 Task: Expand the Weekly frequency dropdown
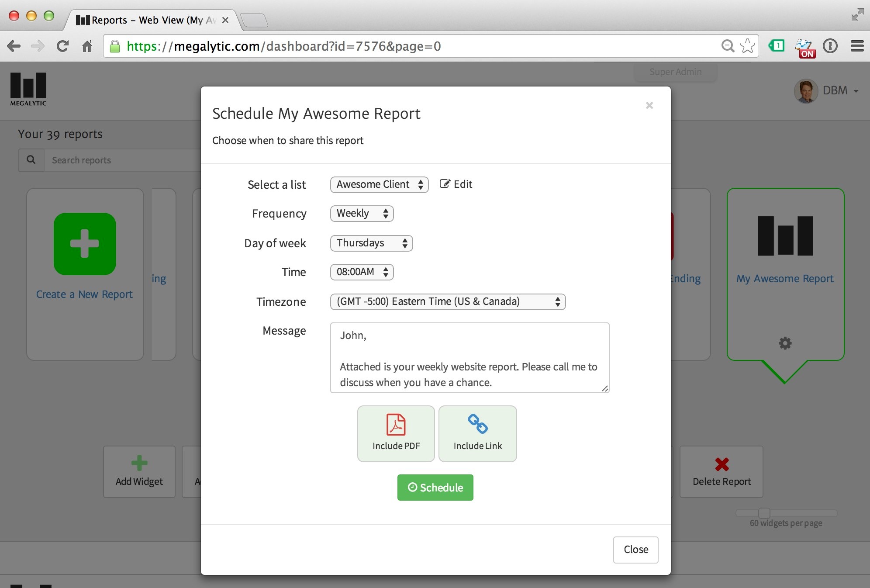(362, 214)
